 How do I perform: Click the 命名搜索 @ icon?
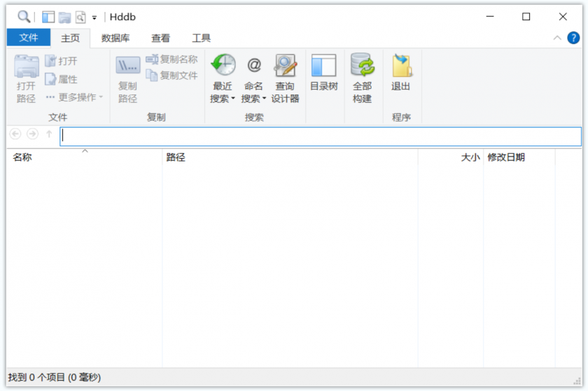tap(254, 65)
